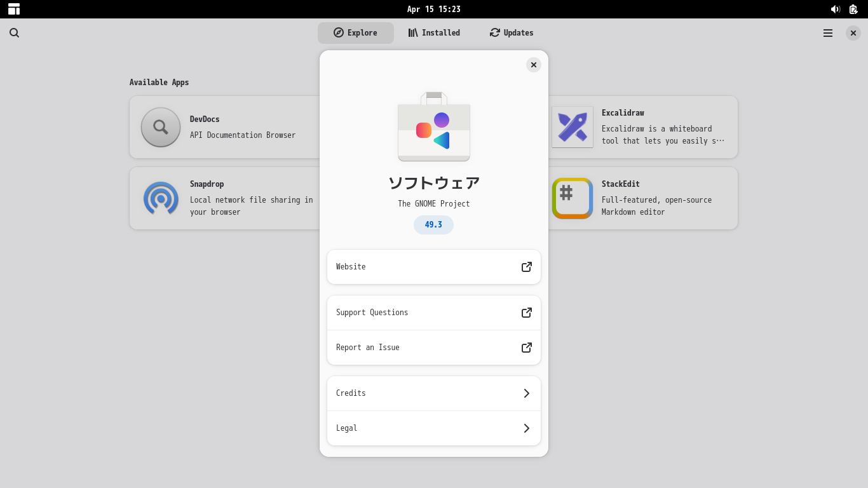This screenshot has height=488, width=868.
Task: Open search in GNOME Software
Action: (x=14, y=32)
